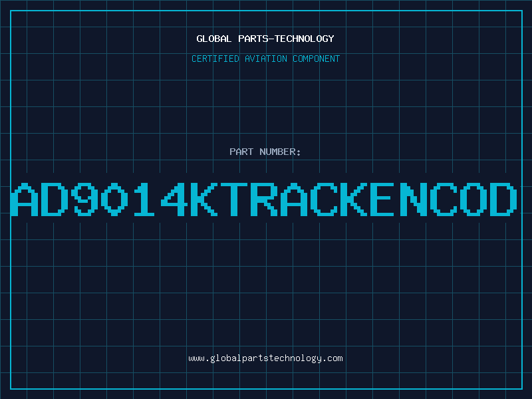Click the 'PART NUMBER:' label

point(265,152)
